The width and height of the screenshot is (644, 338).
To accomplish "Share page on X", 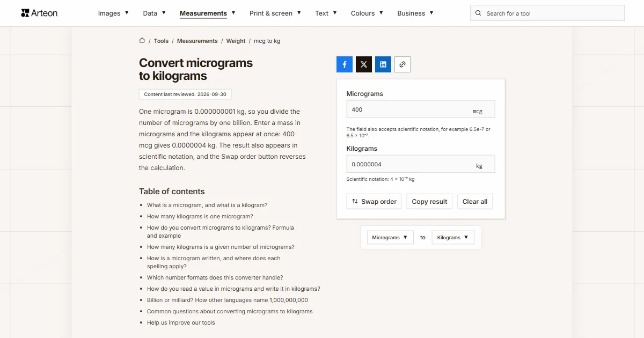I will pyautogui.click(x=364, y=64).
